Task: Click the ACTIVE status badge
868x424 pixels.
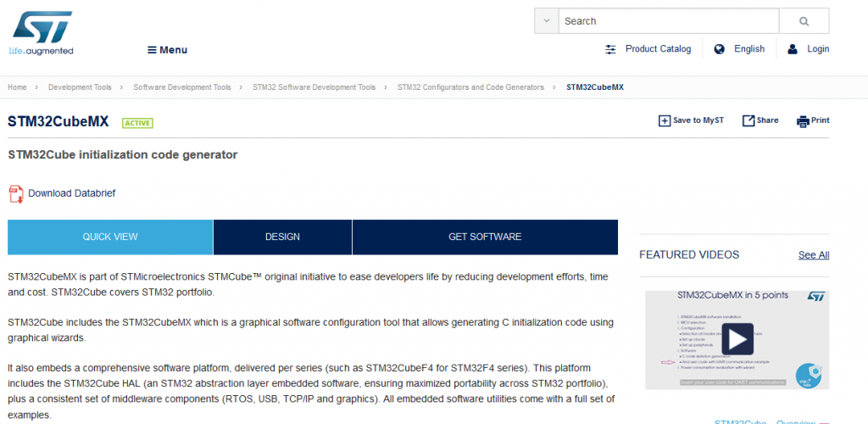Action: tap(137, 123)
